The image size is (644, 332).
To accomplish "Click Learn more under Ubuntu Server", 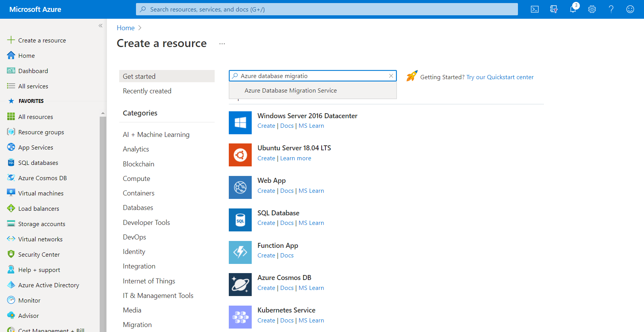I will pyautogui.click(x=296, y=158).
